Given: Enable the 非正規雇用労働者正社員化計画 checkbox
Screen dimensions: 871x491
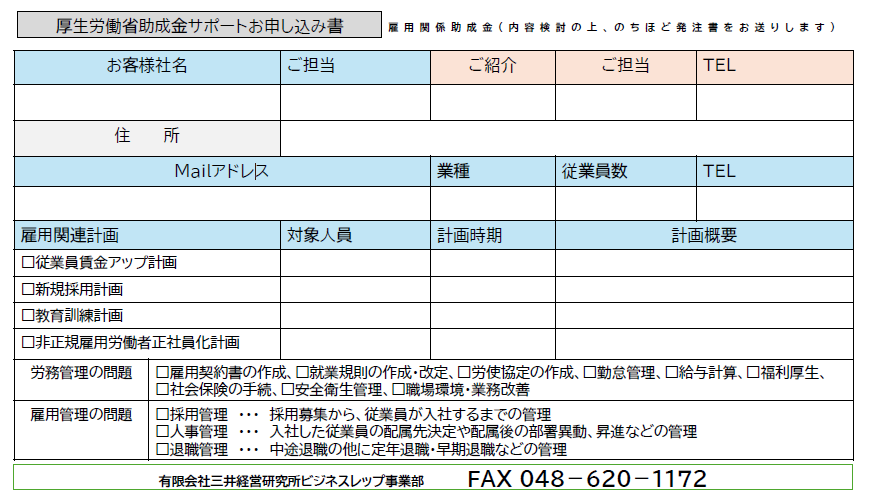Looking at the screenshot, I should click(28, 342).
